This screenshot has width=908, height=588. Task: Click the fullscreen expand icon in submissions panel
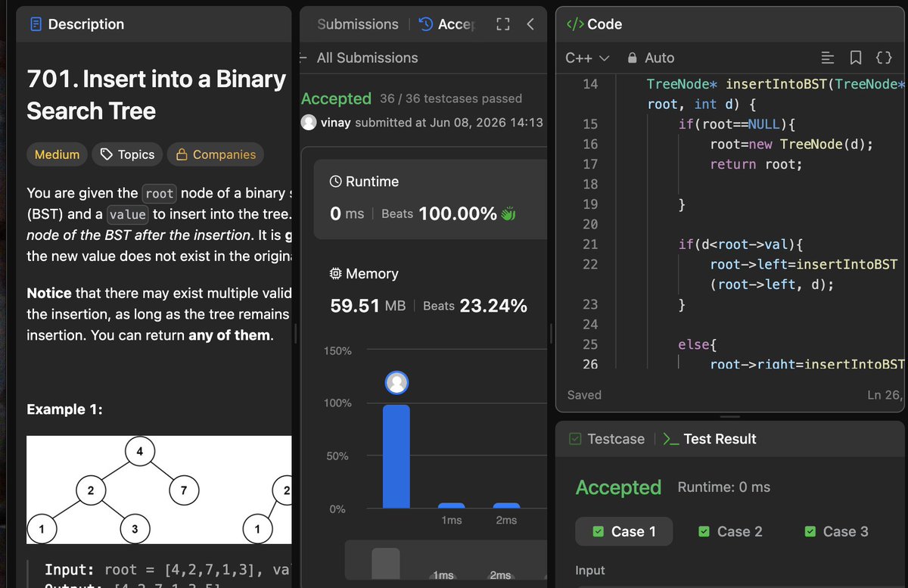(503, 24)
